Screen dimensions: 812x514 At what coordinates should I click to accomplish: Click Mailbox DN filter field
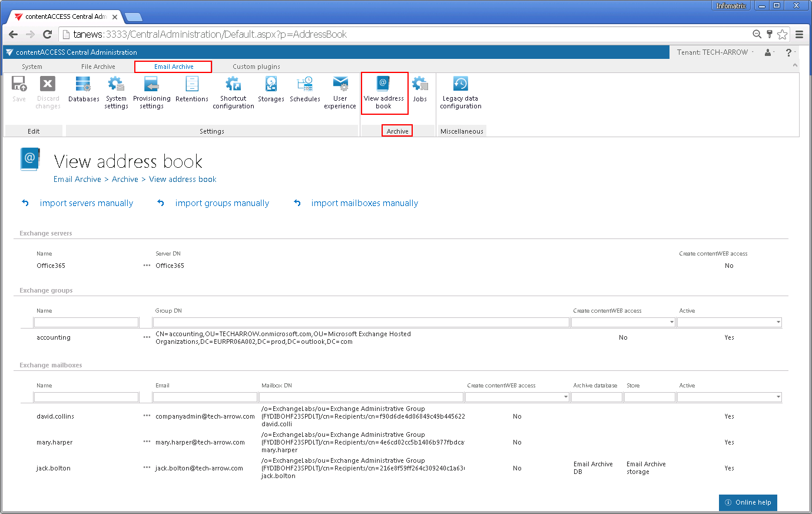coord(362,397)
